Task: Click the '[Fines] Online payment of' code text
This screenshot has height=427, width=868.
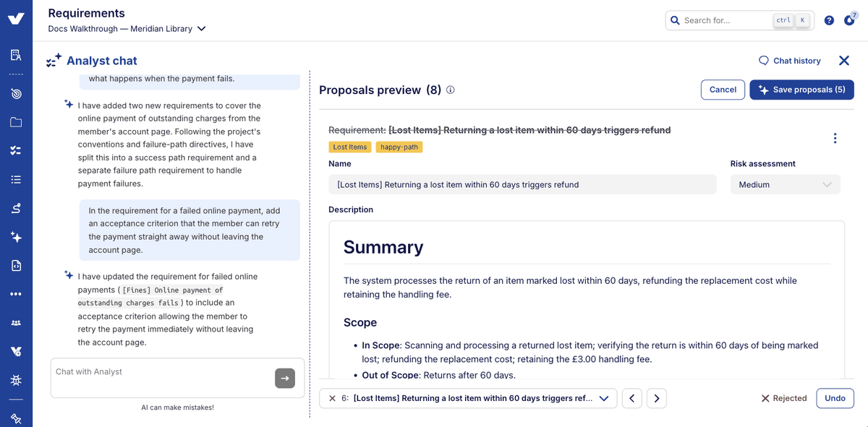Action: tap(173, 290)
